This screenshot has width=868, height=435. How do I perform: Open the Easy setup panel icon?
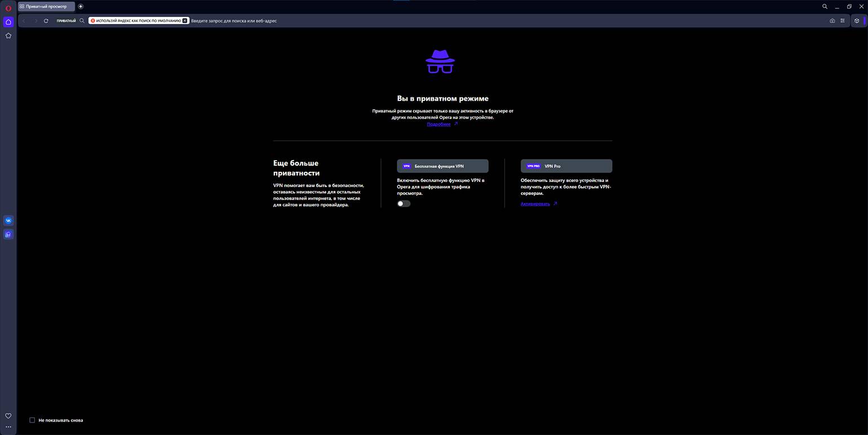843,21
